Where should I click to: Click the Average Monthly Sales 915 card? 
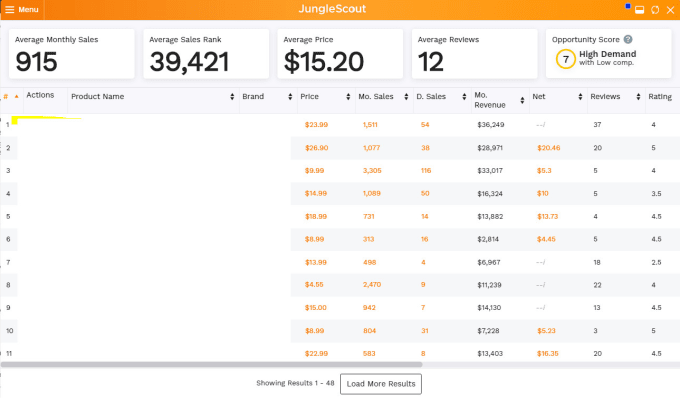(72, 54)
